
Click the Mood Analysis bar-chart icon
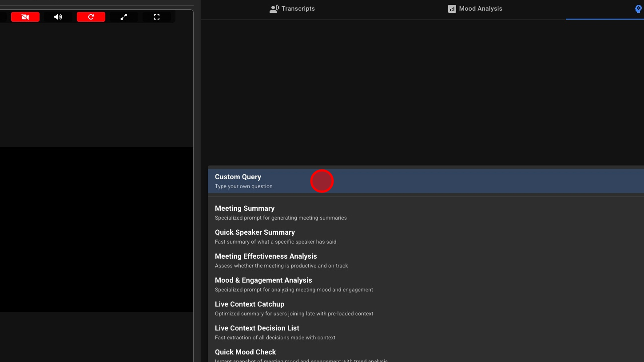point(452,9)
